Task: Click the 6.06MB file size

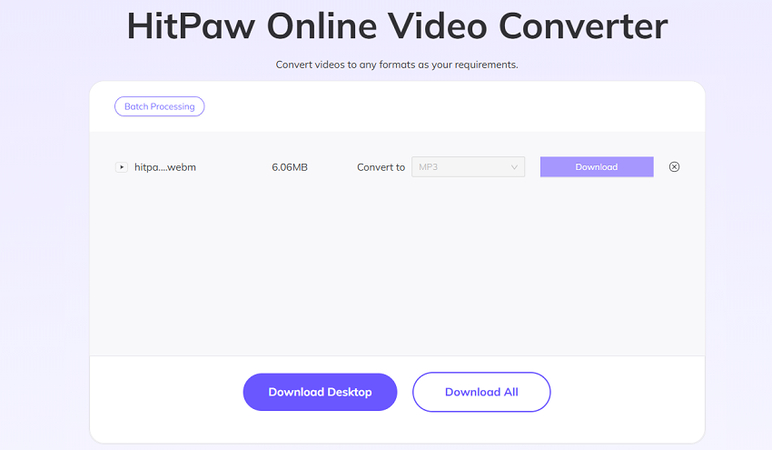Action: point(290,167)
